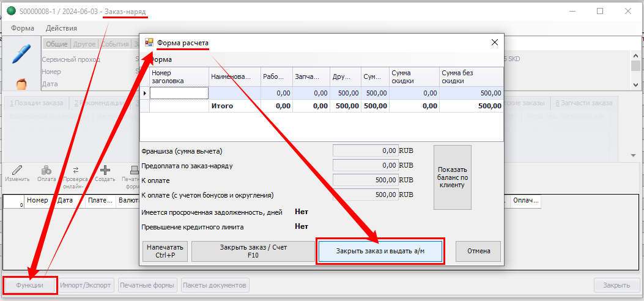The height and width of the screenshot is (301, 644).
Task: Click Напечатать Ctrl+P button
Action: [165, 251]
